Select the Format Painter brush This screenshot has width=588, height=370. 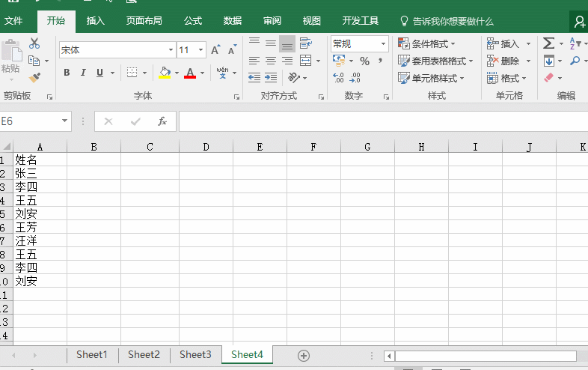(x=34, y=78)
